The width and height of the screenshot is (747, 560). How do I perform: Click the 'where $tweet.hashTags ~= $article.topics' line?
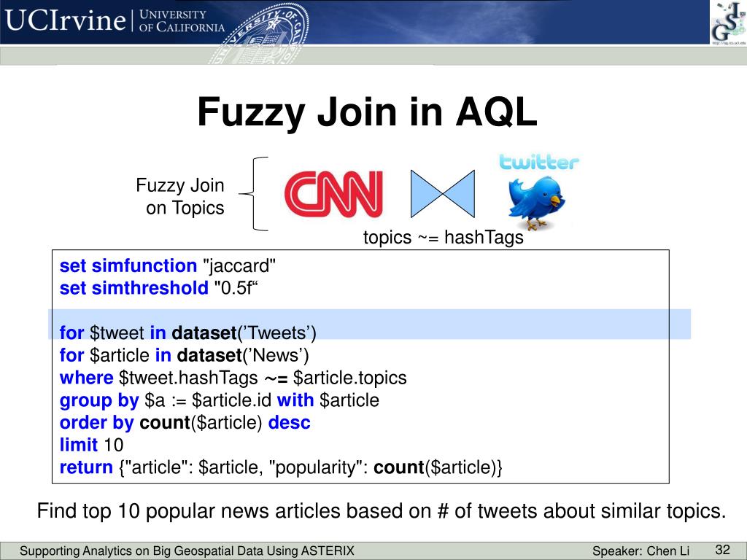pos(233,378)
